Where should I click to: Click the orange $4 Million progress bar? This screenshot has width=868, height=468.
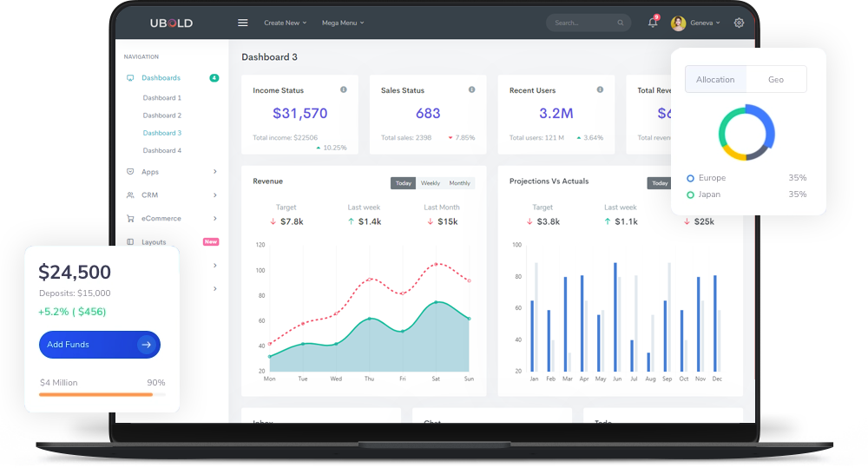tap(95, 395)
